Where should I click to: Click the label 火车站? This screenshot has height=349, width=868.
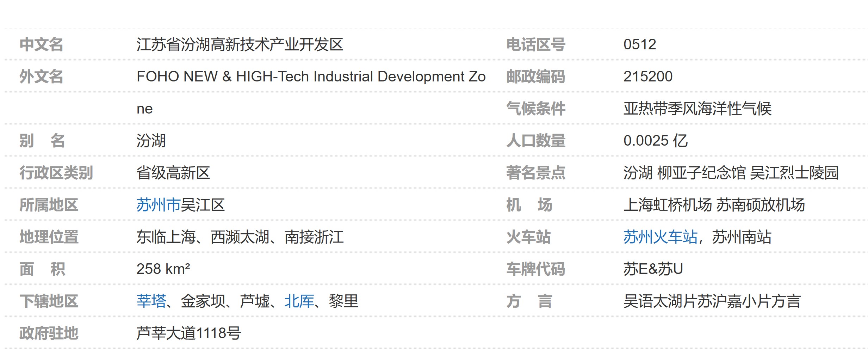pos(528,237)
